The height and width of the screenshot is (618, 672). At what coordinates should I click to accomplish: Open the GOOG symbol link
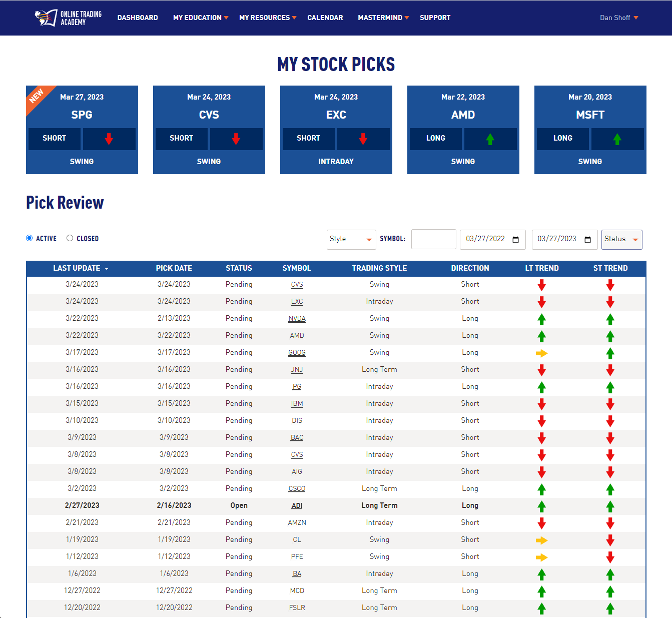coord(297,353)
